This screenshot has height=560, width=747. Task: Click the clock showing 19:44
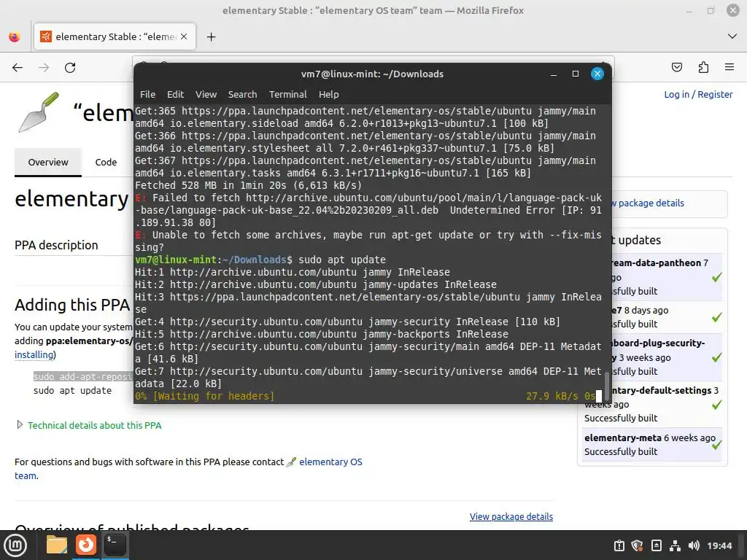[x=719, y=545]
